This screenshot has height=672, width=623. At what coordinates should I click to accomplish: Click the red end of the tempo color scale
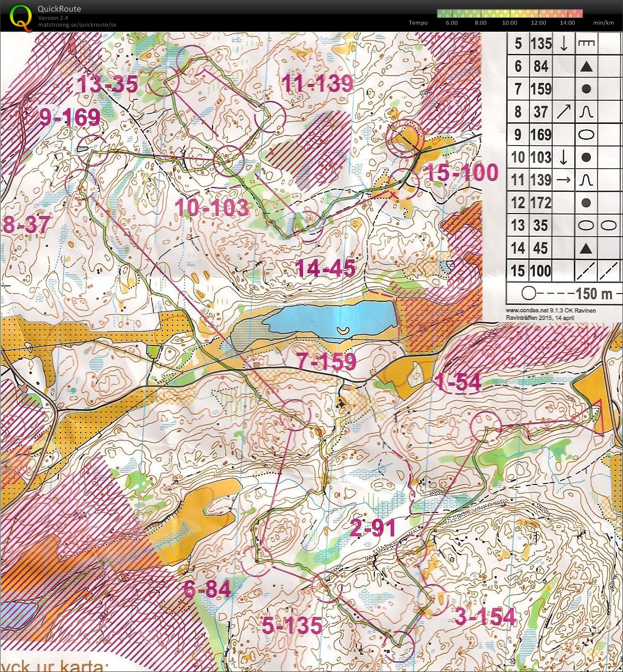578,13
